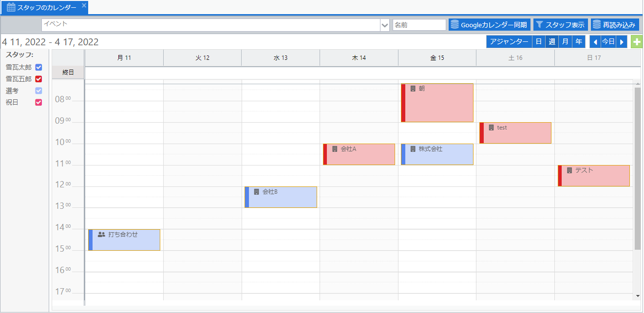
Task: Toggle 雪瓦五郎 staff checkbox
Action: (x=39, y=79)
